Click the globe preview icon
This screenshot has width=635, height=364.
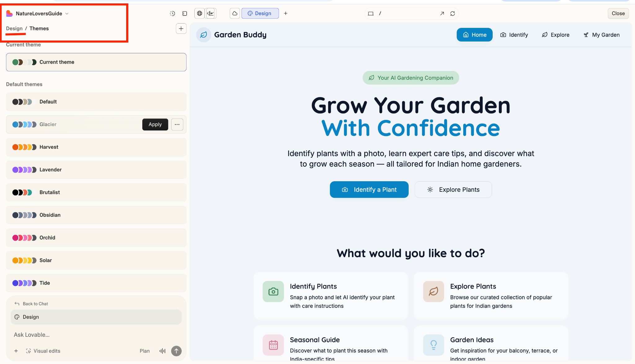tap(200, 13)
